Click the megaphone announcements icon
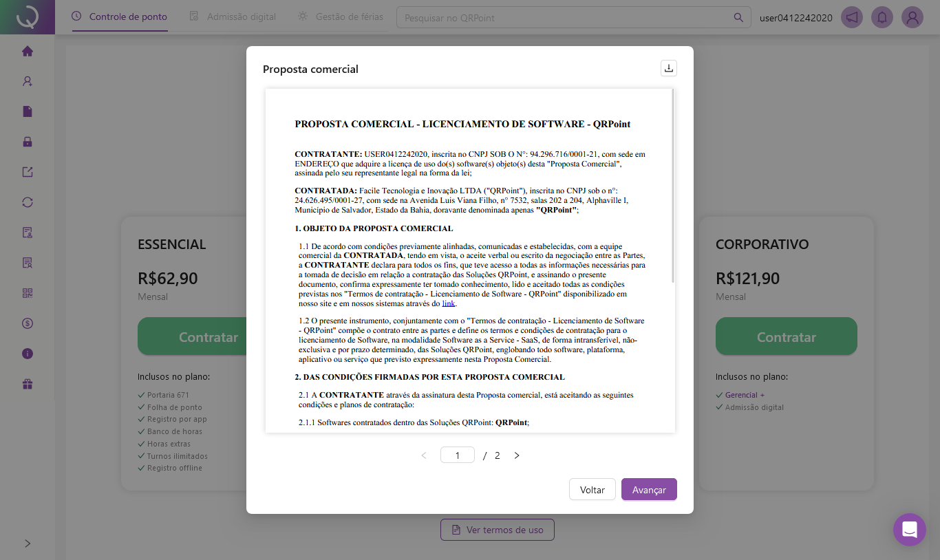The width and height of the screenshot is (940, 560). tap(852, 17)
